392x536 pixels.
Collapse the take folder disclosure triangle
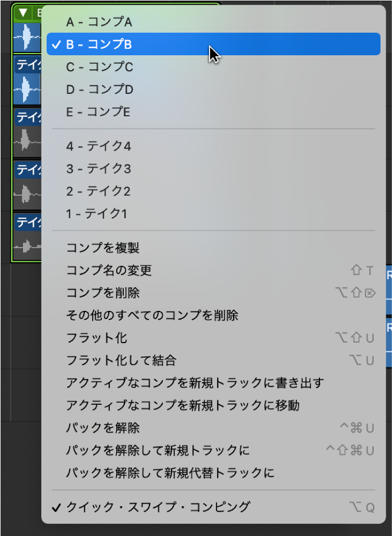click(x=23, y=13)
